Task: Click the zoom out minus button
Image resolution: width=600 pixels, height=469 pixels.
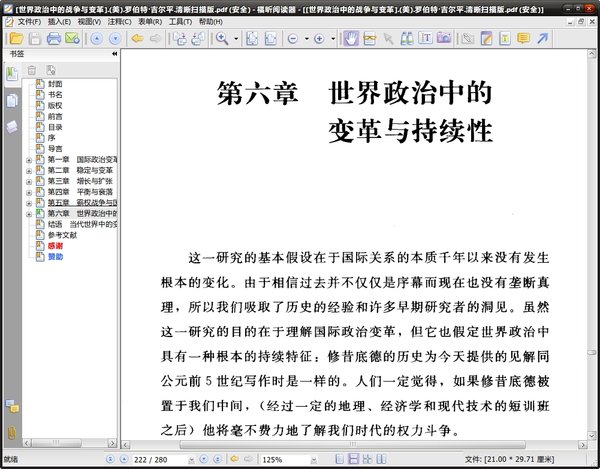Action: tap(293, 39)
